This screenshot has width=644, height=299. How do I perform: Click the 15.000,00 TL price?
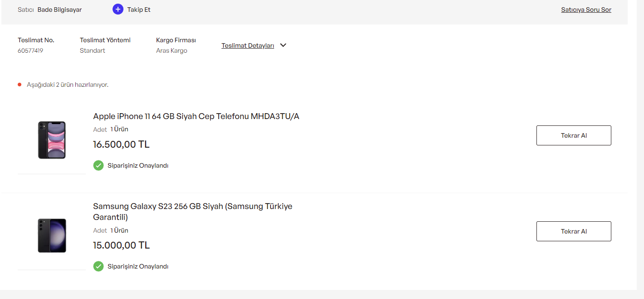(121, 245)
